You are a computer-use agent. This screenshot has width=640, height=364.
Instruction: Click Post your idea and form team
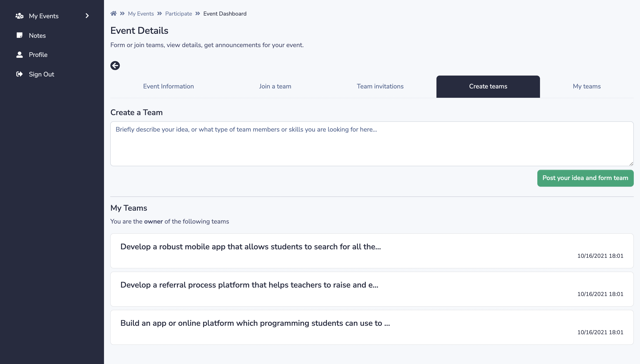click(x=585, y=178)
